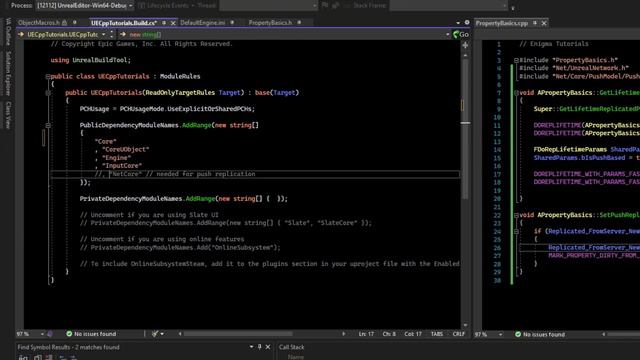Pin the UECppTutorials.Build.cs tab
Image resolution: width=640 pixels, height=360 pixels.
164,23
